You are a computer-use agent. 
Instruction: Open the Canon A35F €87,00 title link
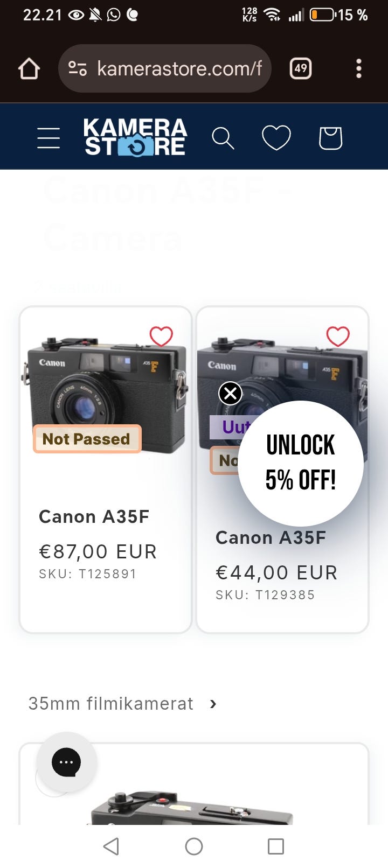click(x=94, y=517)
